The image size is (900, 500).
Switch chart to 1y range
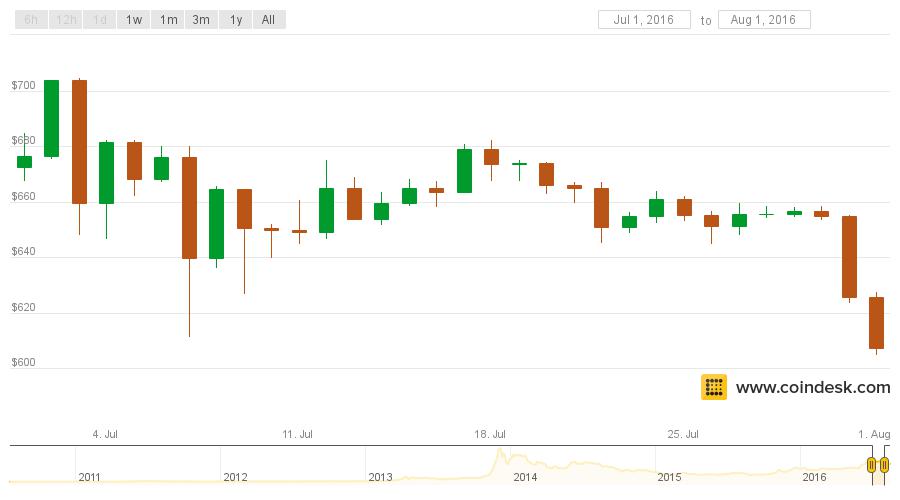[x=235, y=20]
